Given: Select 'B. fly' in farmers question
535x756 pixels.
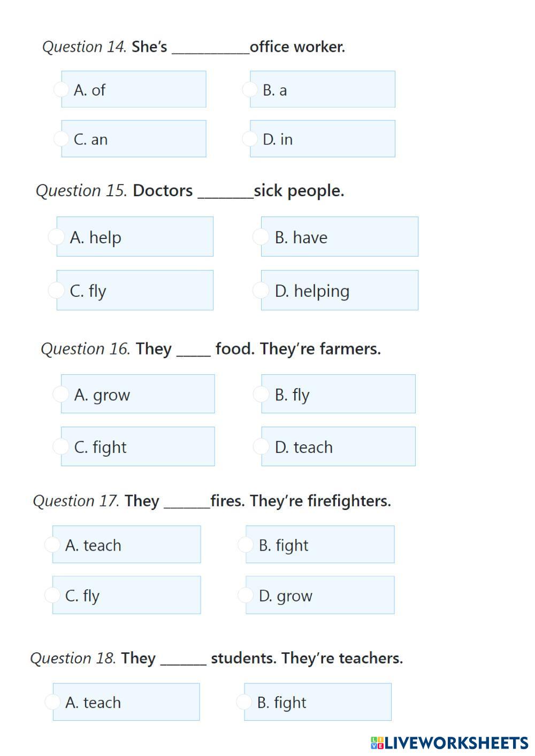Looking at the screenshot, I should (261, 394).
